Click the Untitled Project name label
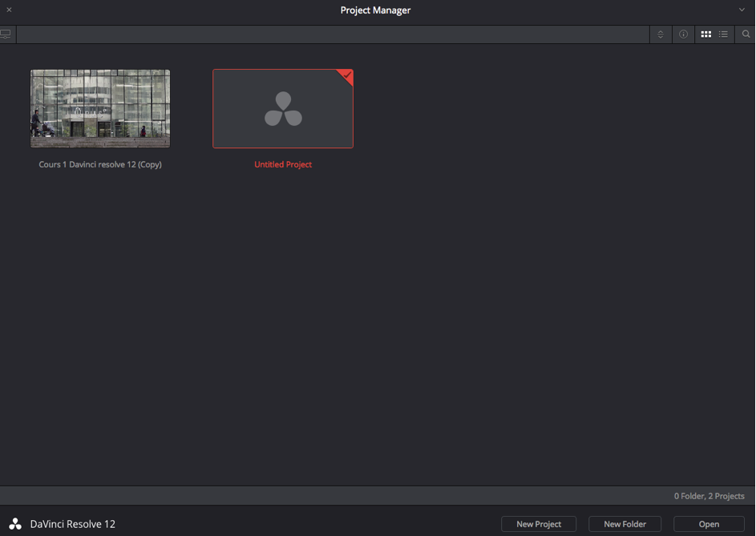 [283, 164]
